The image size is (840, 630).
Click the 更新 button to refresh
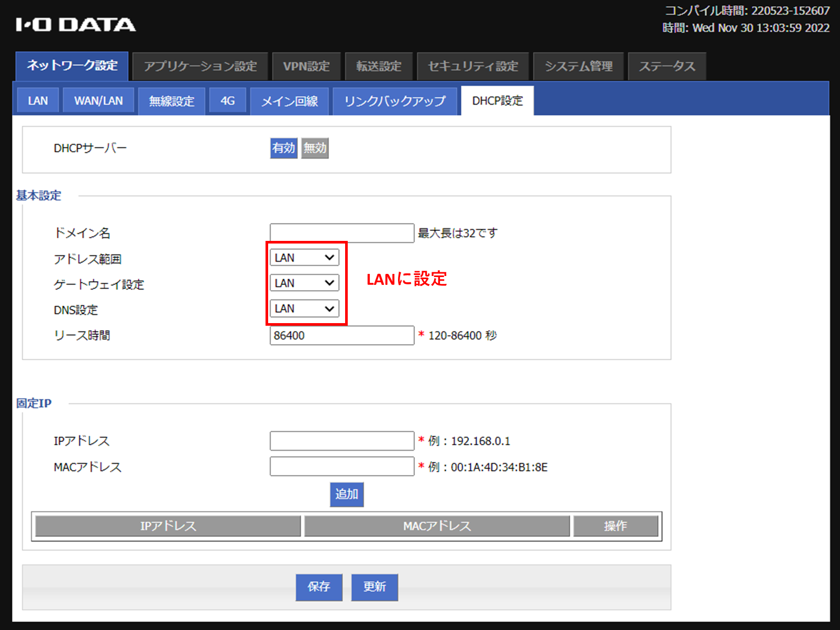tap(374, 587)
